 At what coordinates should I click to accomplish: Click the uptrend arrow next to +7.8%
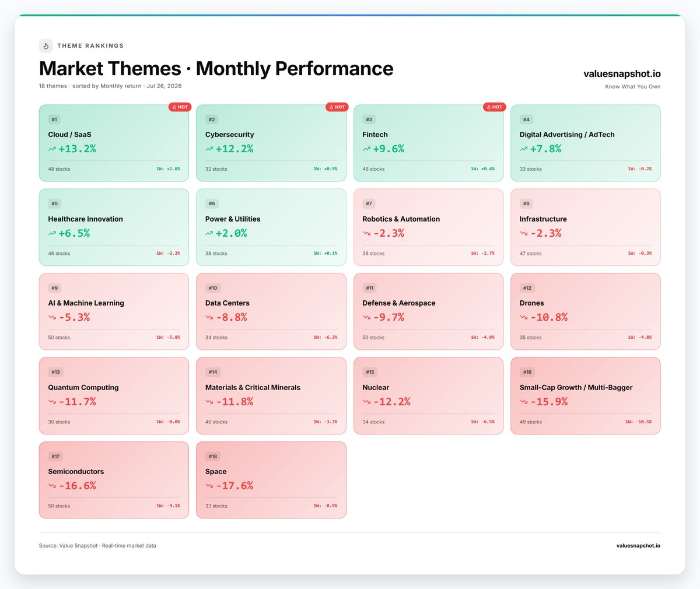524,149
